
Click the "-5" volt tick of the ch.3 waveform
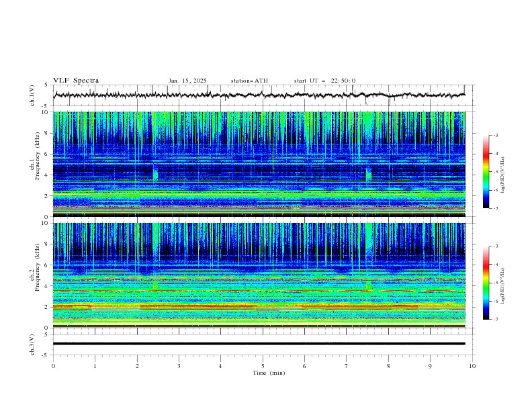click(46, 355)
